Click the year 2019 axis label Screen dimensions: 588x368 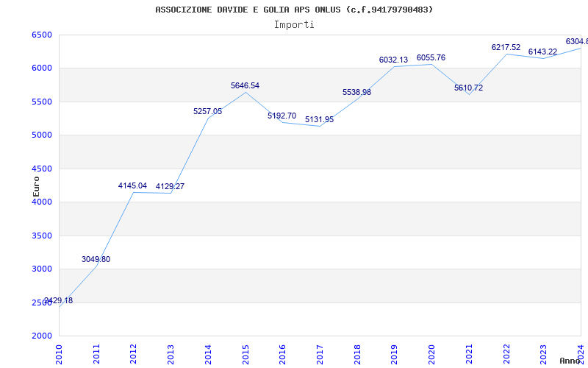tap(394, 354)
